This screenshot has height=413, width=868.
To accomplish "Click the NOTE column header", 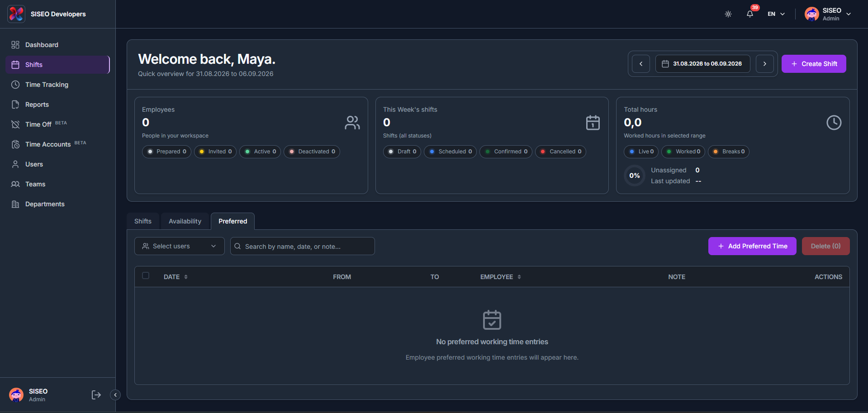I will (x=677, y=277).
